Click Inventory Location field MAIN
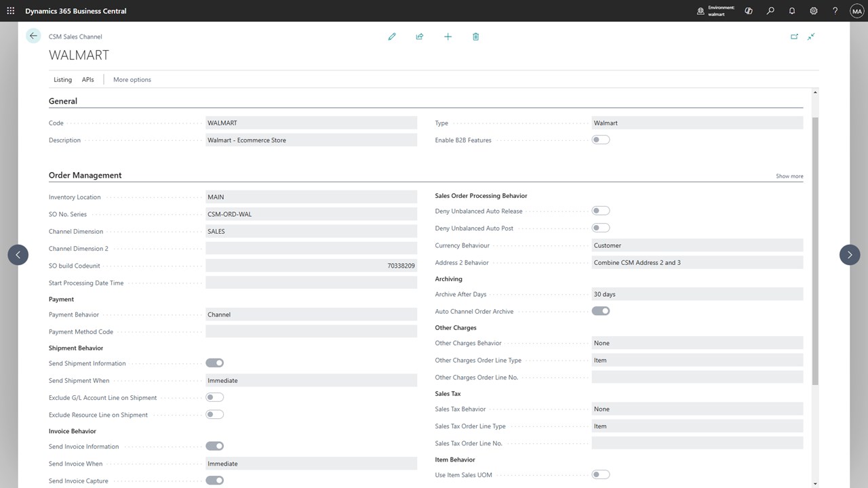 click(311, 197)
